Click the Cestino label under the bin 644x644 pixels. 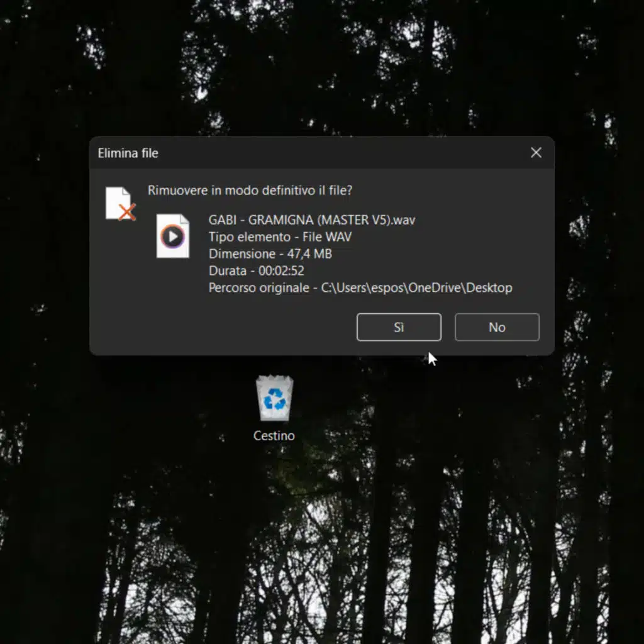point(274,435)
